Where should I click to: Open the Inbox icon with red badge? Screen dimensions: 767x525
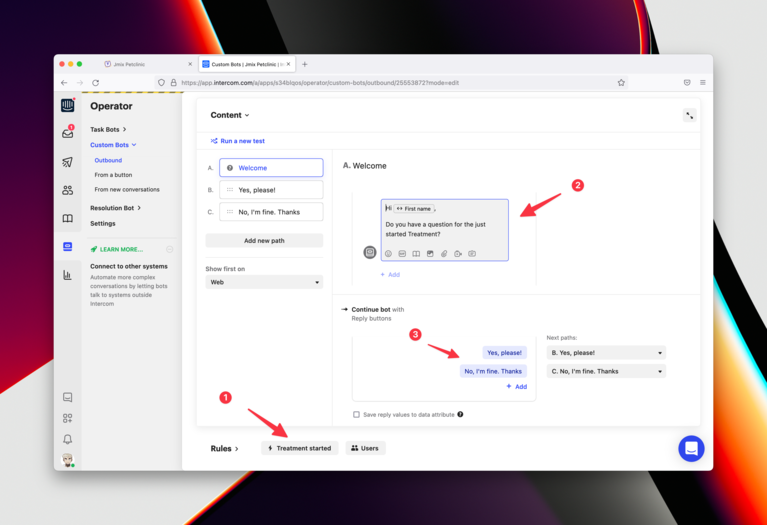[x=68, y=133]
